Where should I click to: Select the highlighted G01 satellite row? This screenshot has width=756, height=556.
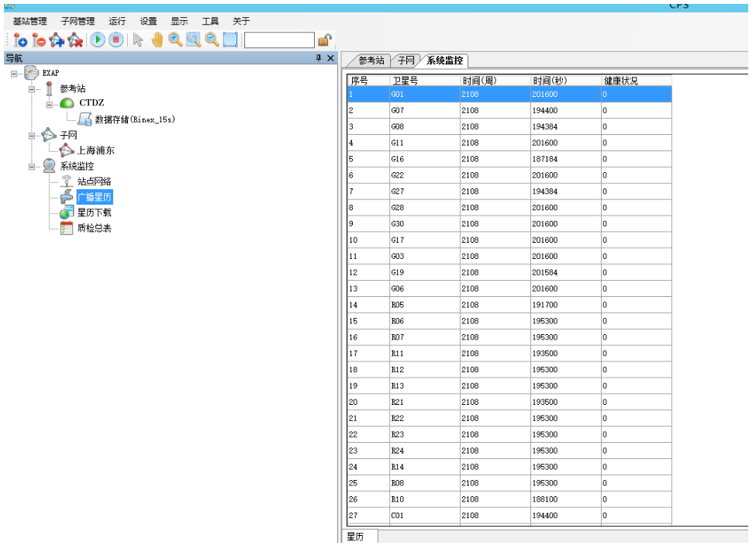(x=509, y=95)
